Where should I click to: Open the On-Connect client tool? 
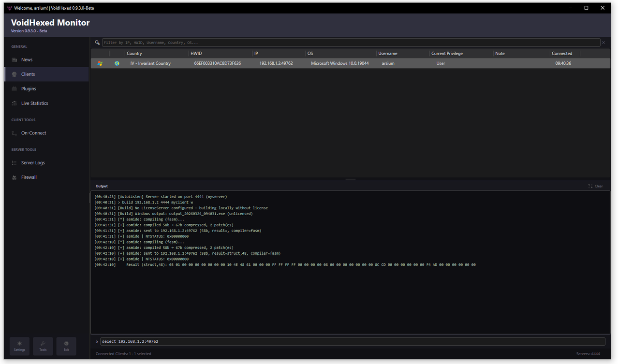[x=46, y=133]
